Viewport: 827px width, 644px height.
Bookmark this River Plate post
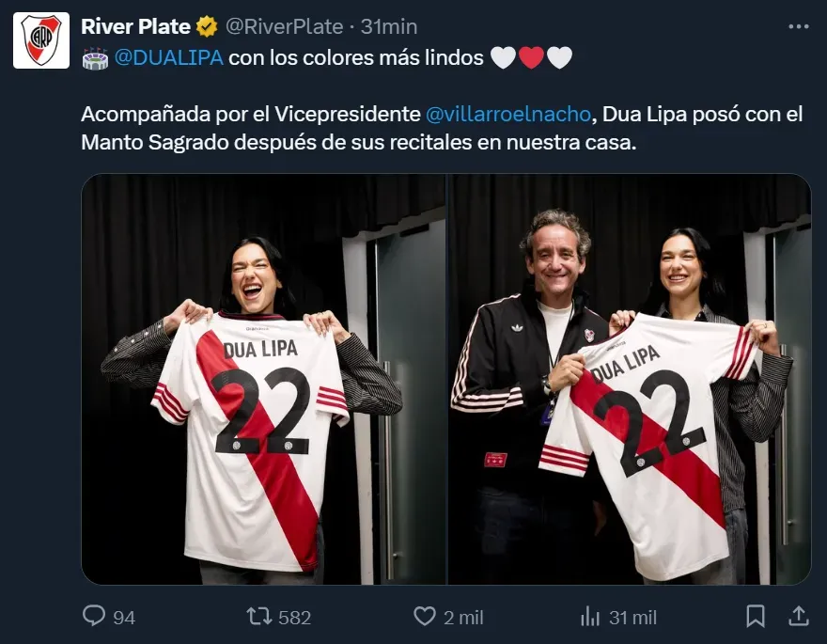click(x=756, y=616)
